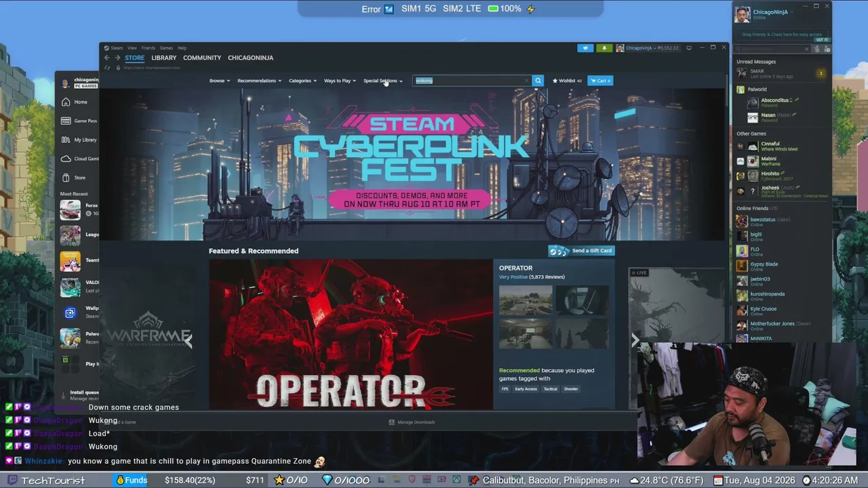Open the Steam menu
868x488 pixels.
pyautogui.click(x=117, y=48)
